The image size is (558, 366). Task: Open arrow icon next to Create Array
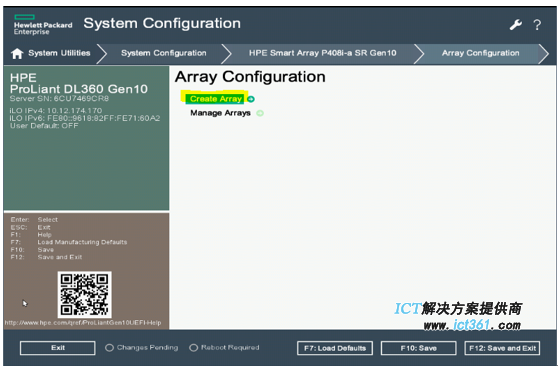[251, 99]
